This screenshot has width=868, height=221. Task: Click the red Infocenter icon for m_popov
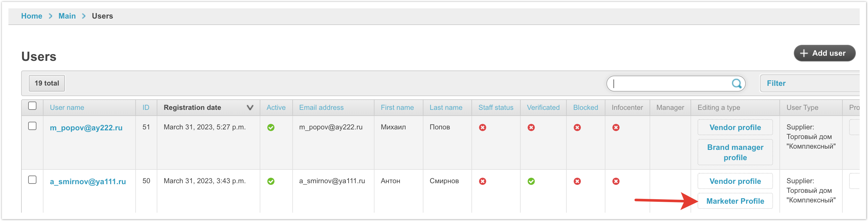(616, 127)
